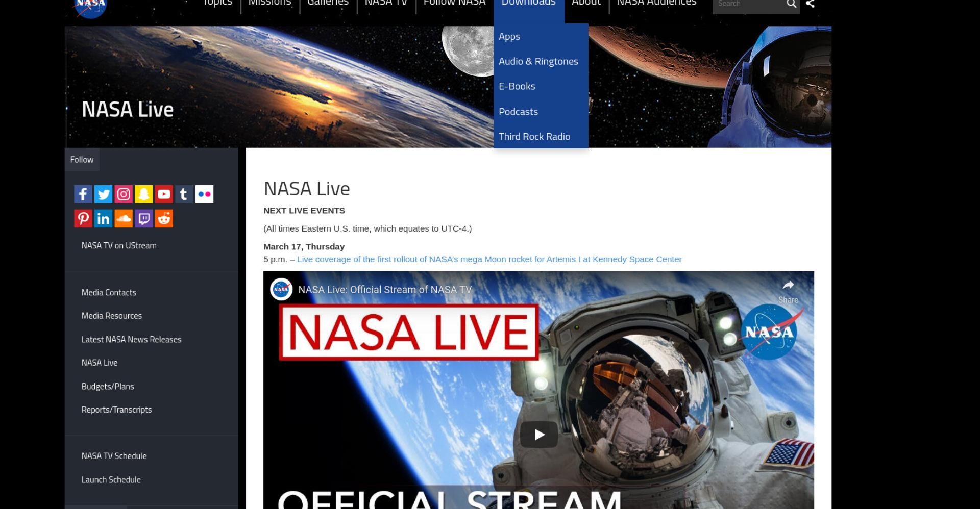Click the share icon in the header
The image size is (980, 509).
(x=810, y=4)
